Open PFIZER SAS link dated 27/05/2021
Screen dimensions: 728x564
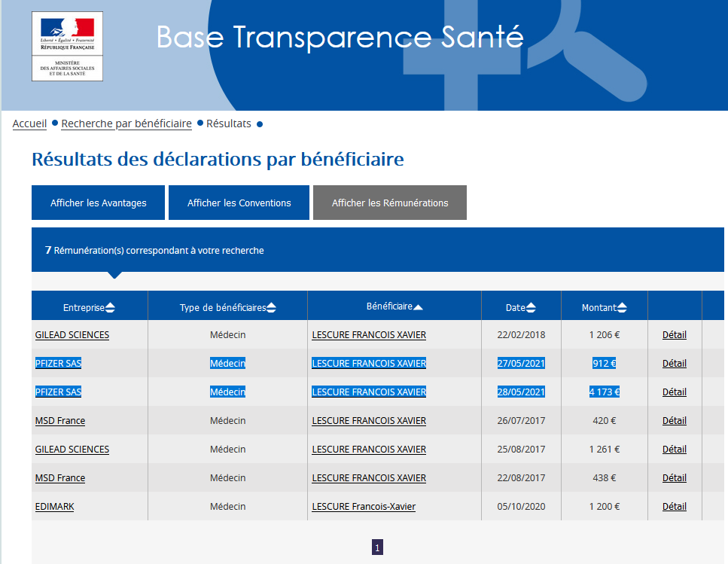(x=58, y=364)
